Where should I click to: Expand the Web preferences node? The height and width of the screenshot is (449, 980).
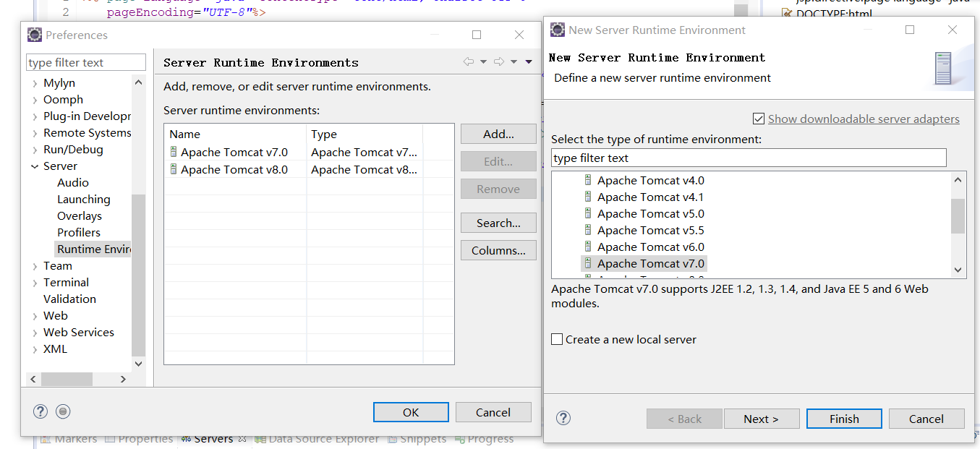coord(35,316)
